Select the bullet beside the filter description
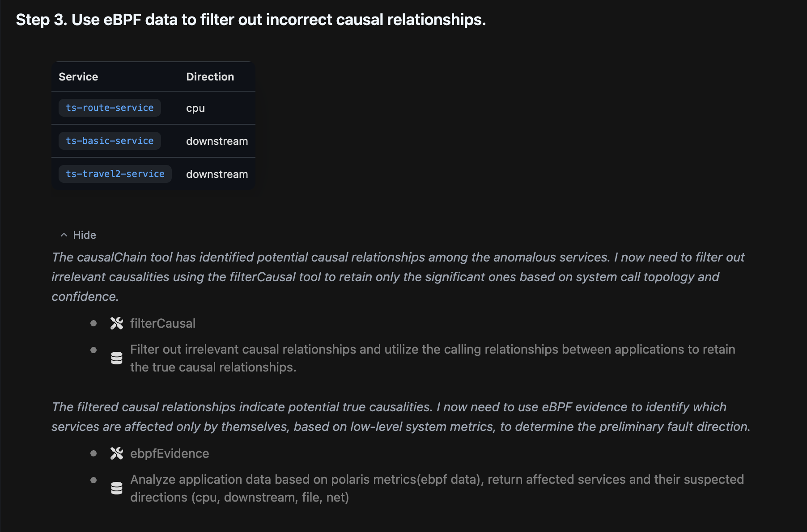Image resolution: width=807 pixels, height=532 pixels. [x=93, y=349]
